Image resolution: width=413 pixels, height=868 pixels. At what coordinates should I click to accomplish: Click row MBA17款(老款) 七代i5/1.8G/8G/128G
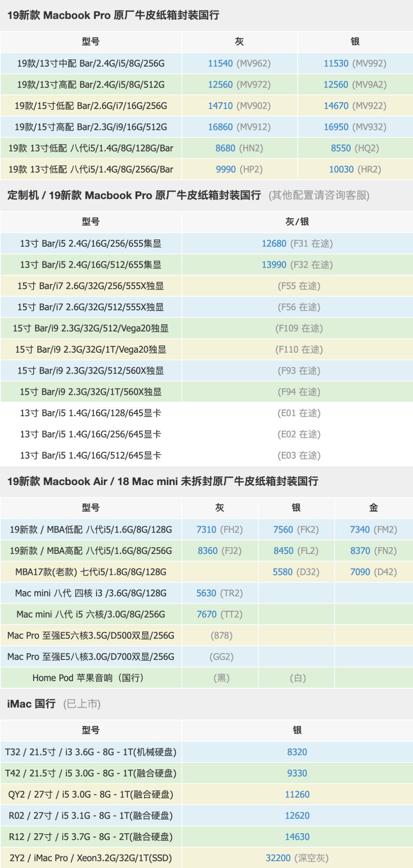[x=206, y=572]
